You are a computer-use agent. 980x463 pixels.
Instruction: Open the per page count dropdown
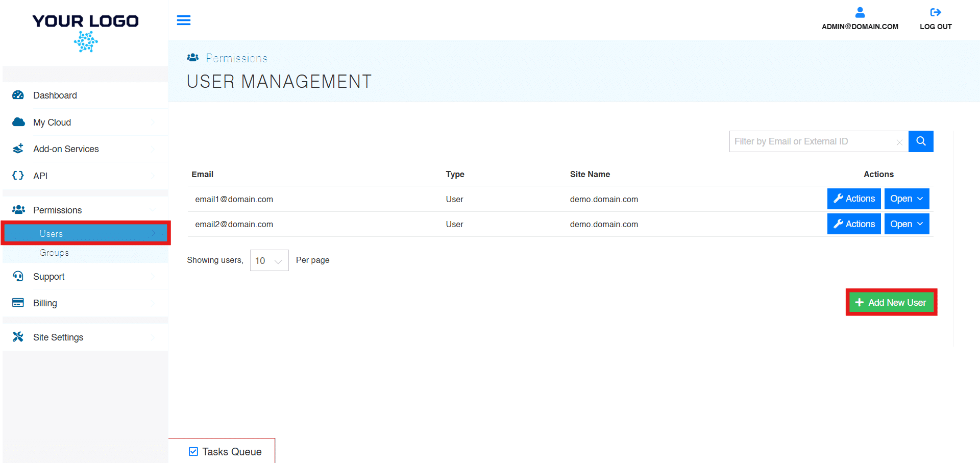click(269, 260)
